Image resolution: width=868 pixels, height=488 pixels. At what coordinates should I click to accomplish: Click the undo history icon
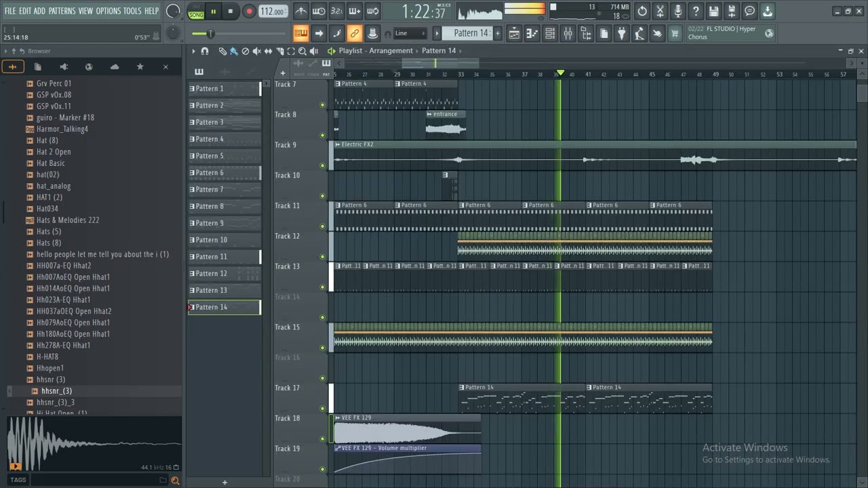pyautogui.click(x=642, y=11)
